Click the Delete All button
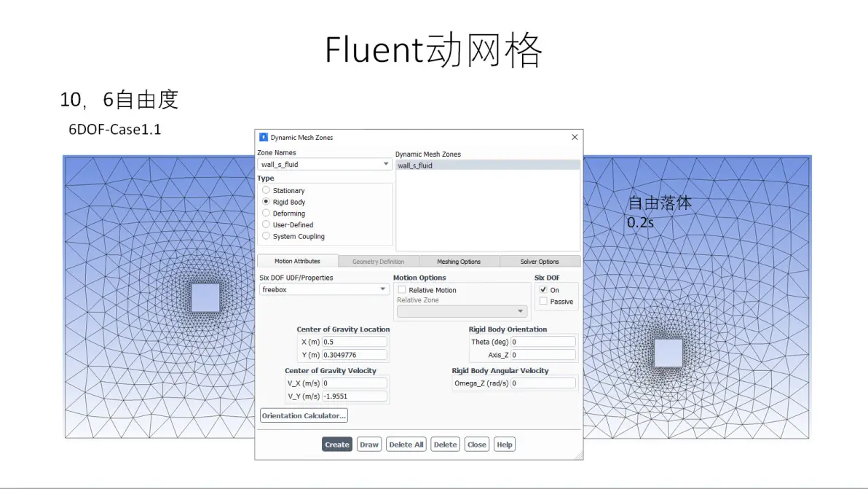Image resolution: width=868 pixels, height=489 pixels. pos(406,445)
